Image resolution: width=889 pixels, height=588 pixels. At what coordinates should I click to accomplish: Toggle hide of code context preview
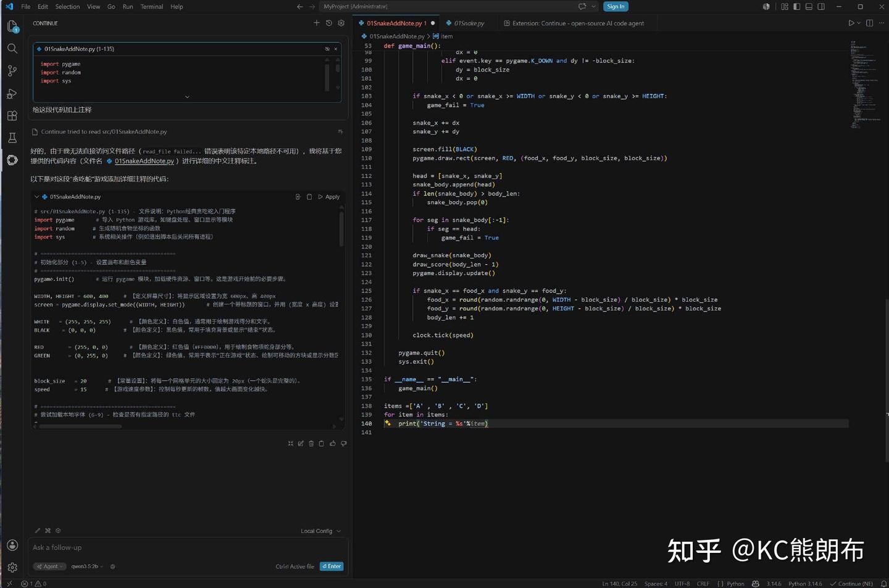[327, 49]
